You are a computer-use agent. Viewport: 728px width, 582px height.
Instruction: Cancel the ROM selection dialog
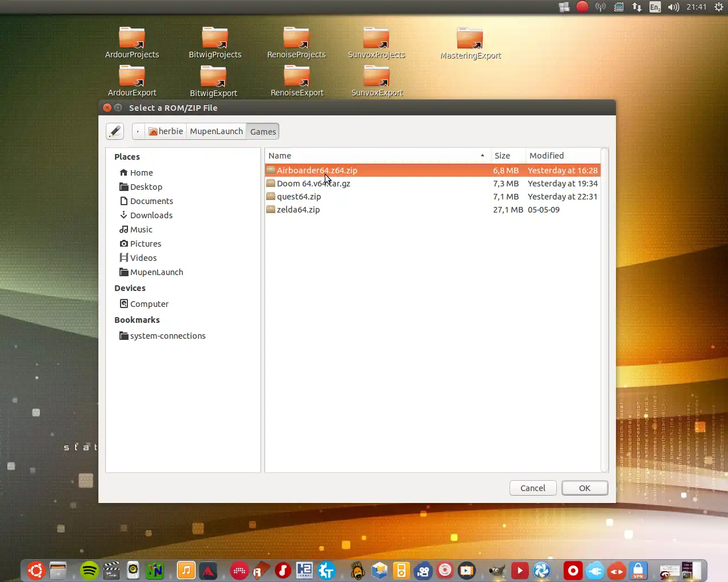pos(532,488)
